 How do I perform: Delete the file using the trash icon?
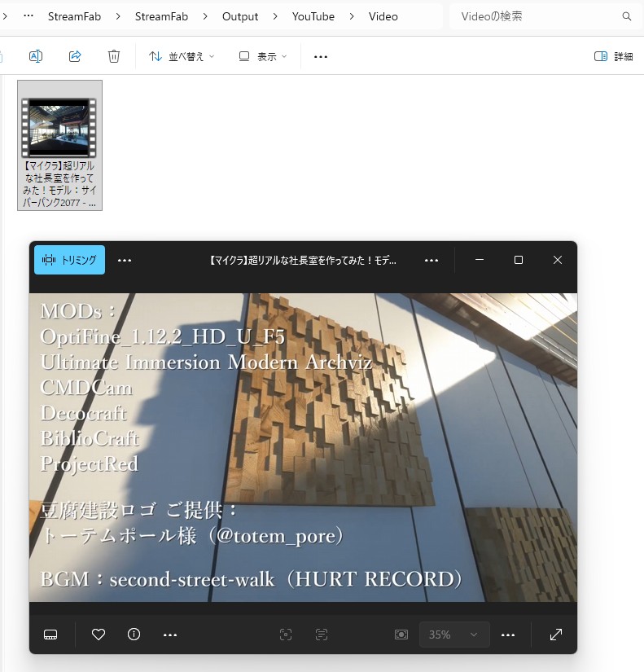click(x=114, y=56)
